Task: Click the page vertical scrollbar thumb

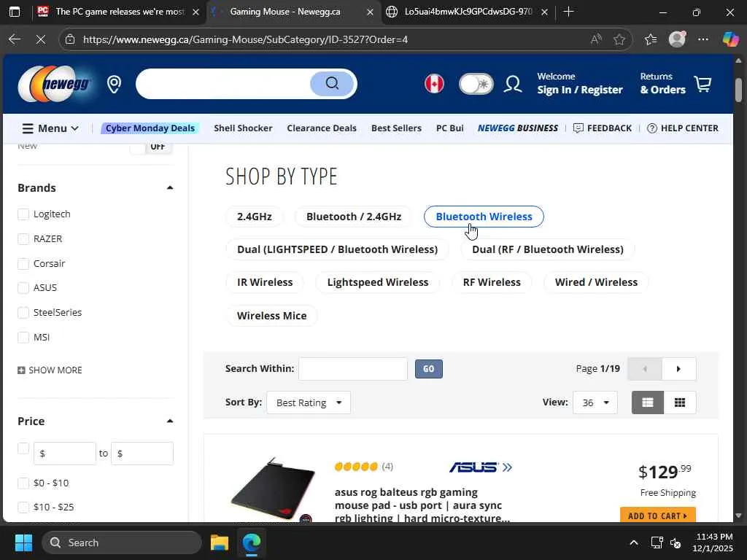Action: point(738,90)
